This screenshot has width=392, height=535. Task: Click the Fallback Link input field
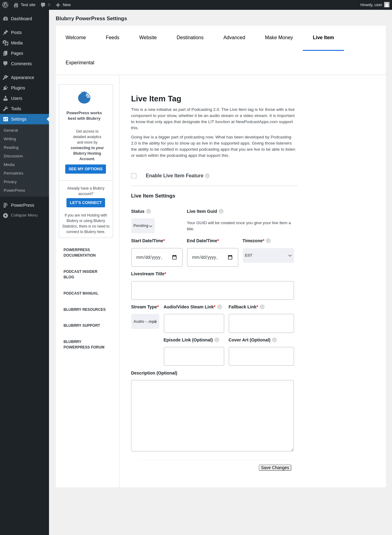tap(261, 323)
